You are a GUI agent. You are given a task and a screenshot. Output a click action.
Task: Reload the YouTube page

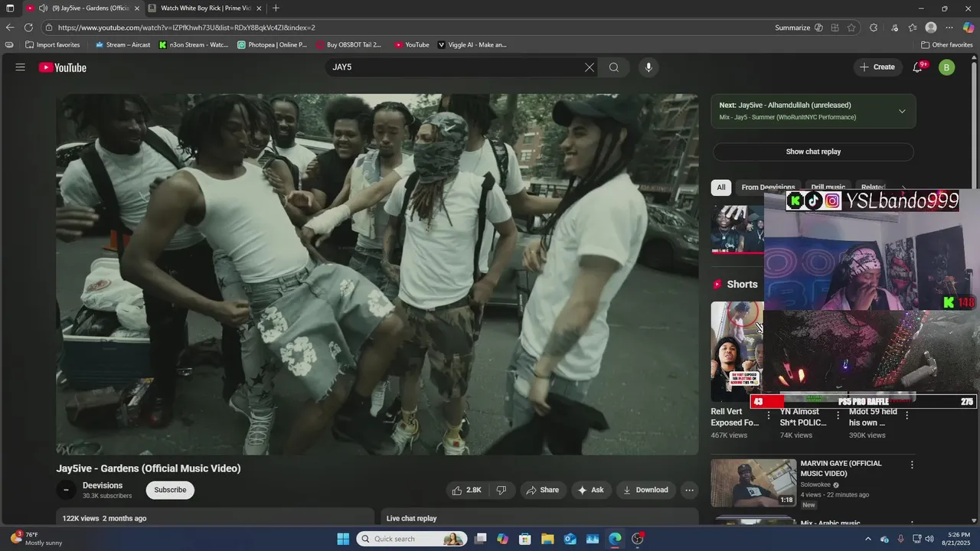(28, 28)
